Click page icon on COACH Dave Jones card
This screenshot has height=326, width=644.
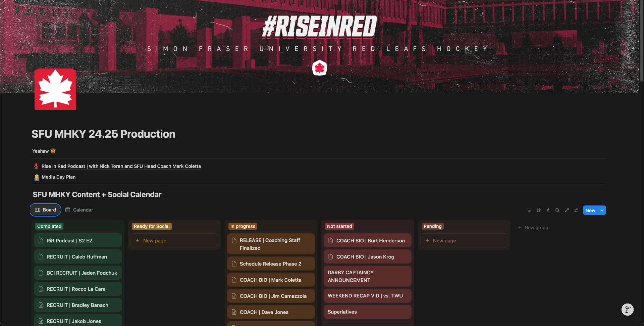tap(234, 312)
